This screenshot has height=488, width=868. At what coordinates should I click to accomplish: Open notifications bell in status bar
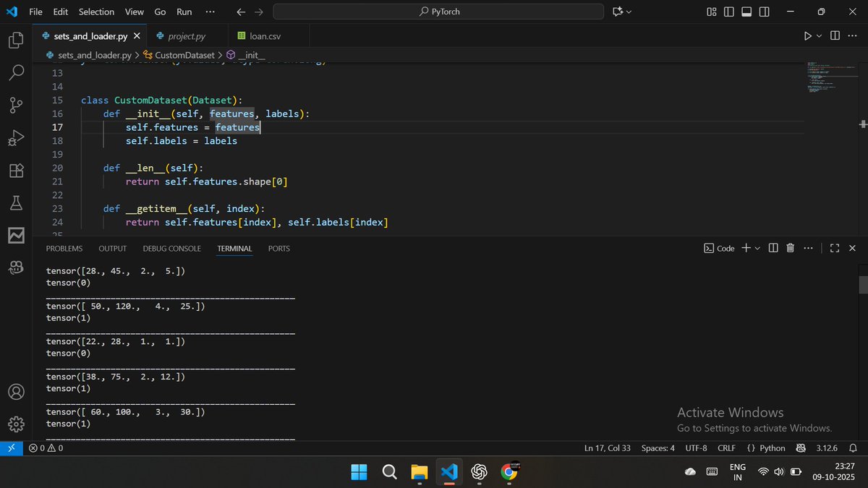(x=854, y=448)
